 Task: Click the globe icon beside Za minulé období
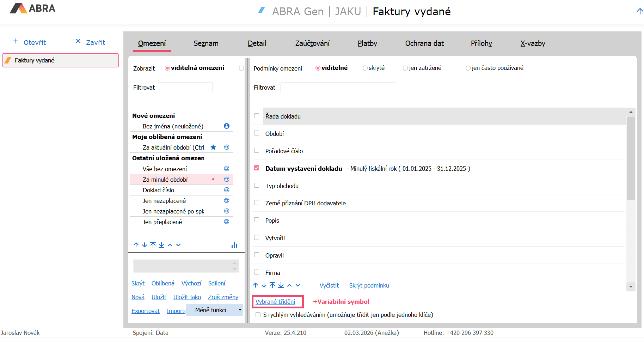227,179
